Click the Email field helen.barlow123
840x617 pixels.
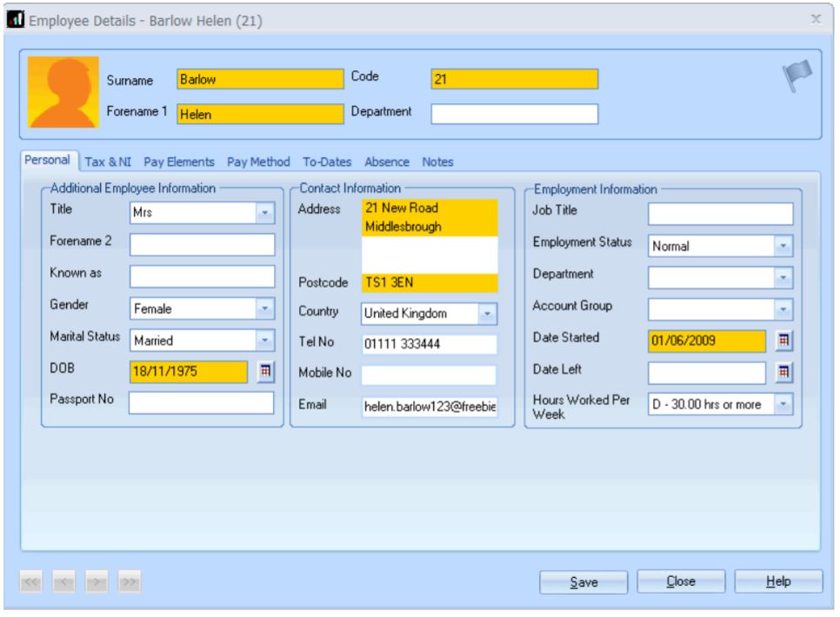pyautogui.click(x=430, y=407)
